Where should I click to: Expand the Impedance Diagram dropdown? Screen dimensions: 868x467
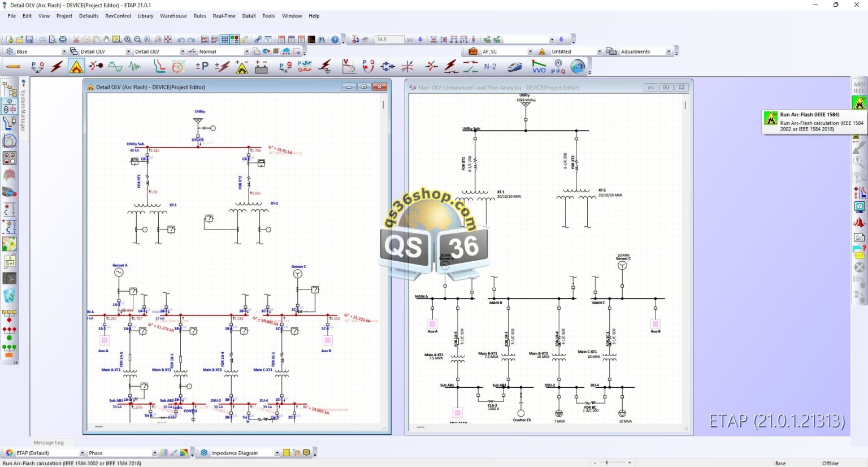277,453
